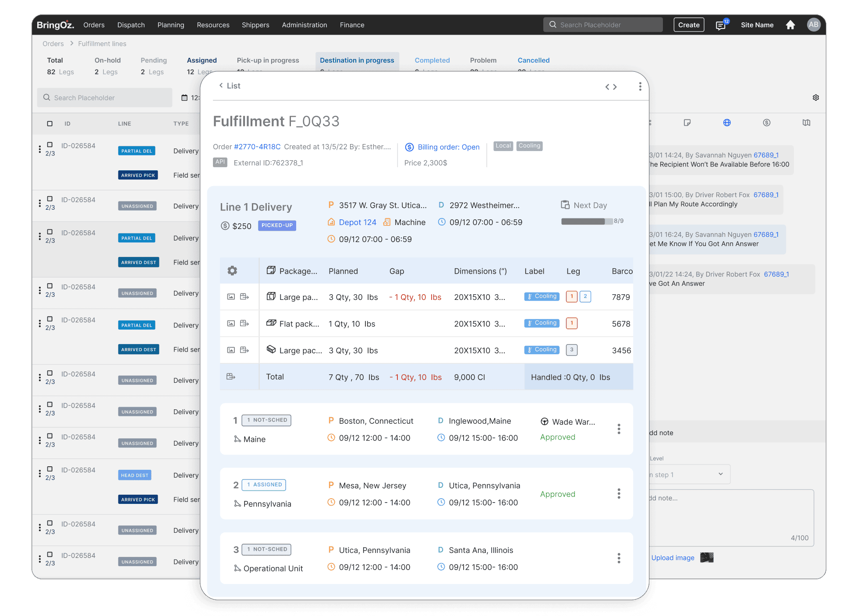
Task: Click the previous/next arrows in fulfillment header
Action: [x=611, y=87]
